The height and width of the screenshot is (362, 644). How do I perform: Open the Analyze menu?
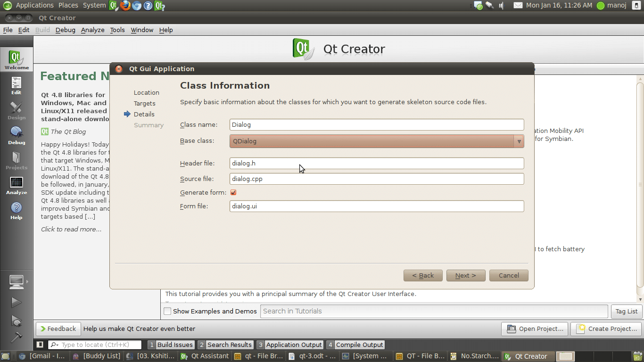tap(92, 30)
